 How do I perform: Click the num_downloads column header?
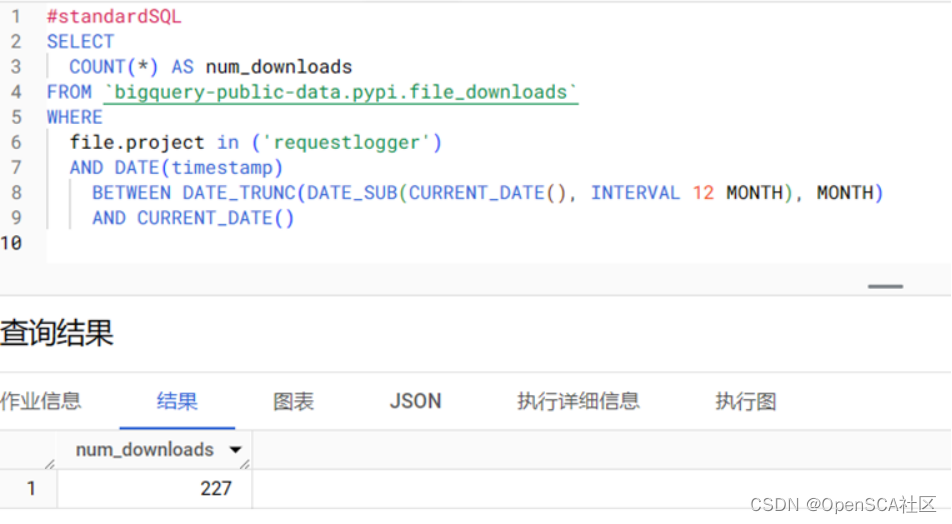click(144, 450)
